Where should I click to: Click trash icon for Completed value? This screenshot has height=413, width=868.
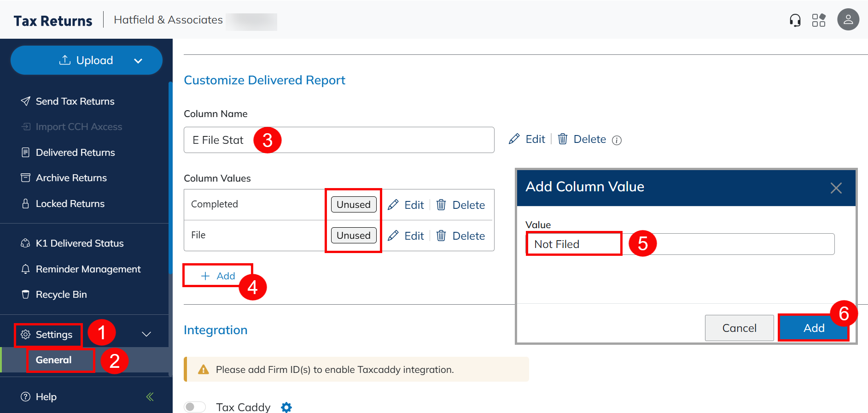coord(441,205)
